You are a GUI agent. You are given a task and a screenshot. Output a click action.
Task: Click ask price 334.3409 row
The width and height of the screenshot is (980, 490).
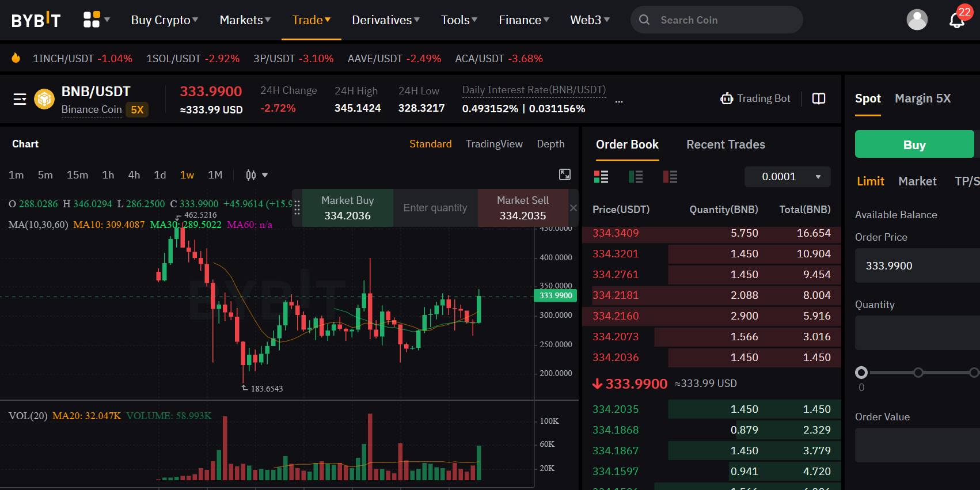click(712, 233)
